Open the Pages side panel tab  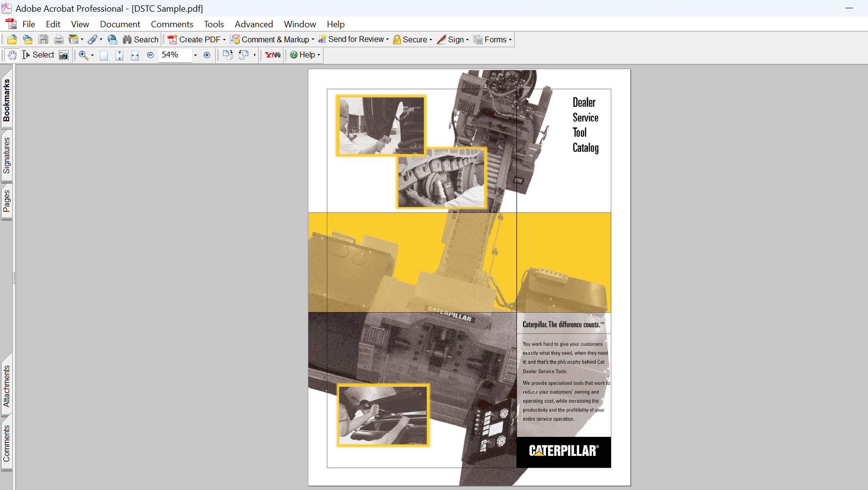[6, 202]
